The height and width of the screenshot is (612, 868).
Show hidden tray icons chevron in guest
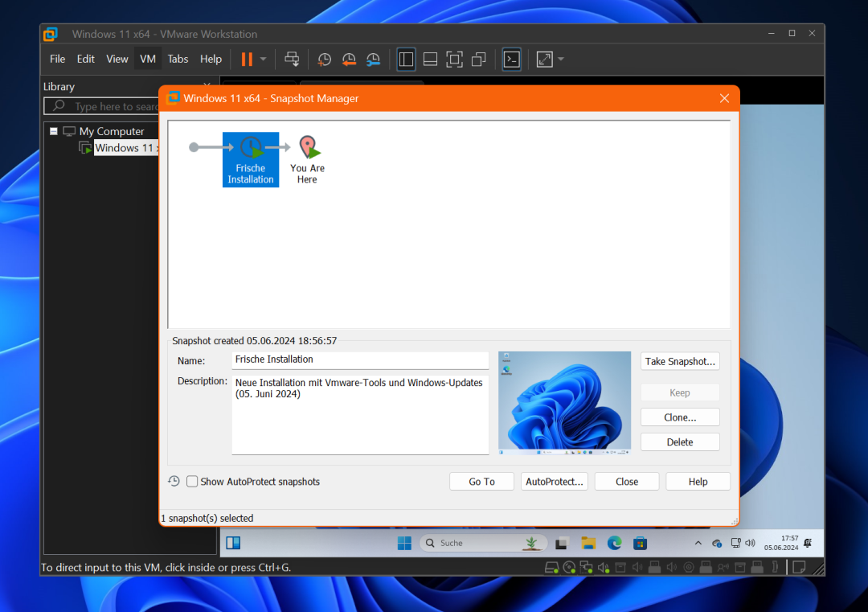click(x=698, y=544)
